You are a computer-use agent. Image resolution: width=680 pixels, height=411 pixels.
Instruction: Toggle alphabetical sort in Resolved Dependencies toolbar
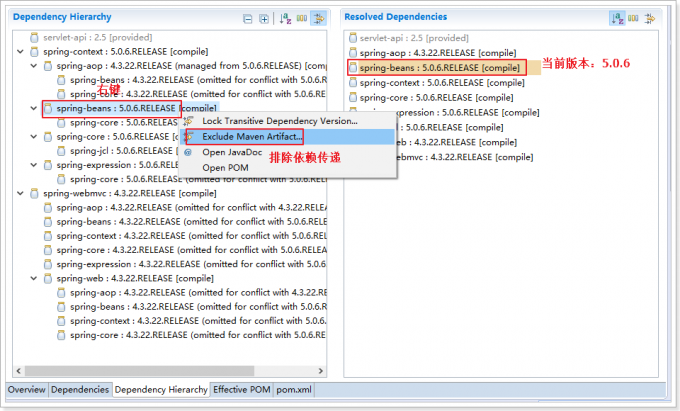(617, 19)
